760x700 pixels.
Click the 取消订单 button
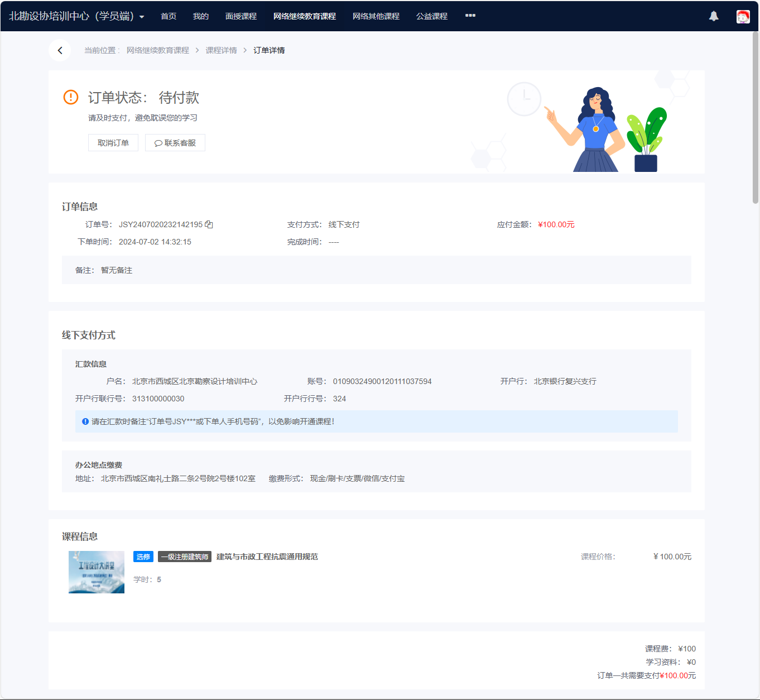pos(113,143)
